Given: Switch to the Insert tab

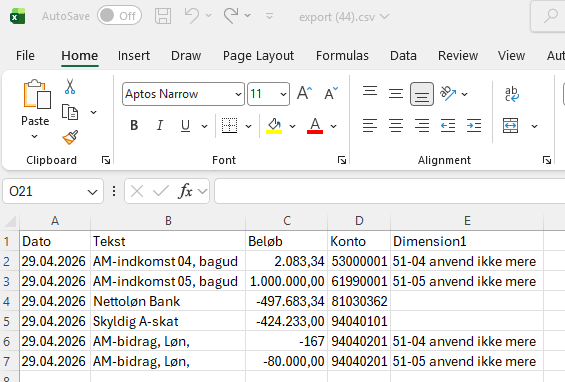Looking at the screenshot, I should pos(134,56).
